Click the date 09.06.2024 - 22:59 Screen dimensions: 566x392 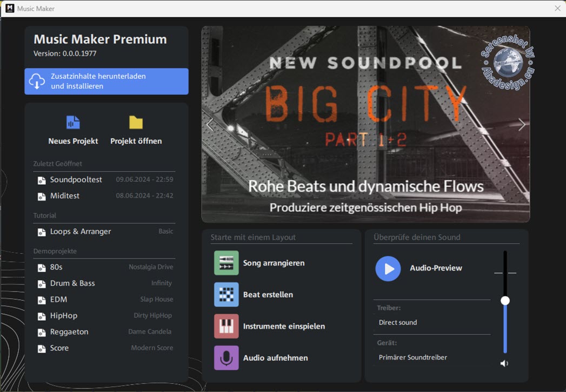tap(144, 179)
